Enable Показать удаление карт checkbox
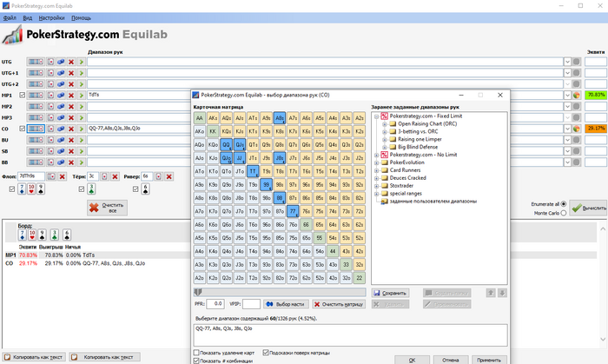The image size is (608, 364). coord(196,353)
